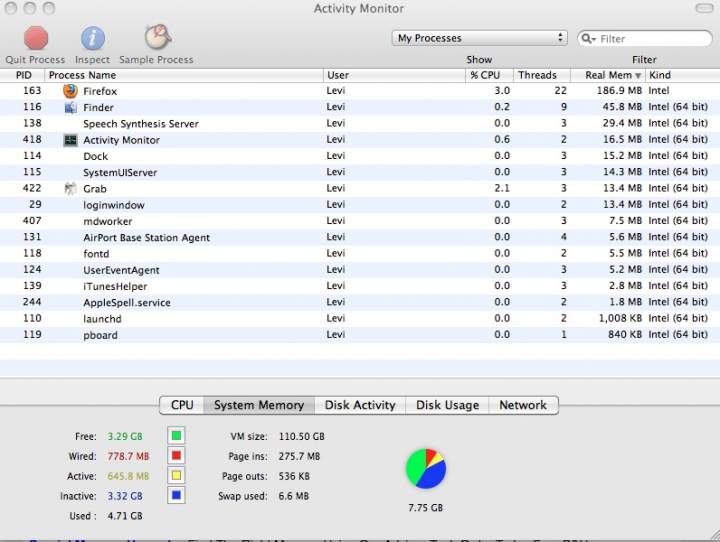Screen dimensions: 720x542
Task: Select the AirPort Base Station Agent row
Action: 360,237
